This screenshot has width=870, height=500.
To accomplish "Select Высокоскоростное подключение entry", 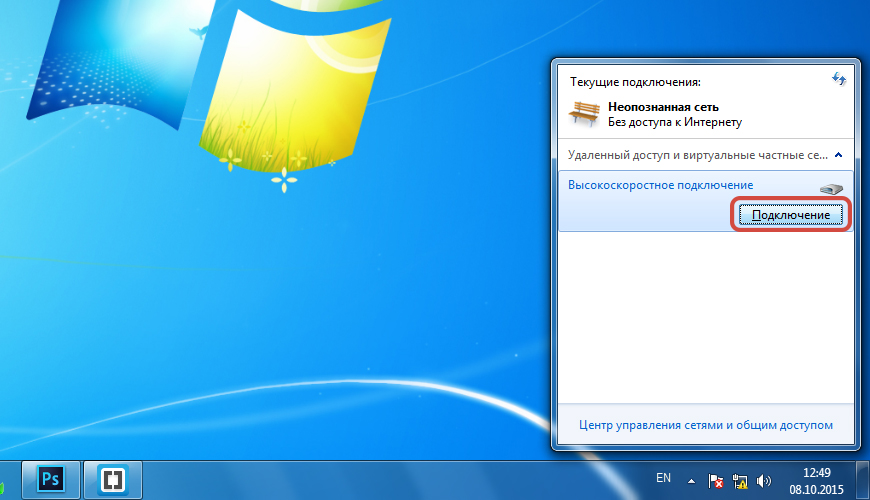I will tap(705, 201).
